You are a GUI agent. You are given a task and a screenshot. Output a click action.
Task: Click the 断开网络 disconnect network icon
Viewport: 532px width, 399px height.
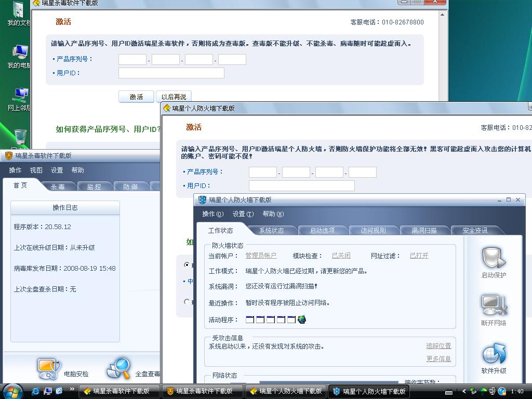point(494,305)
